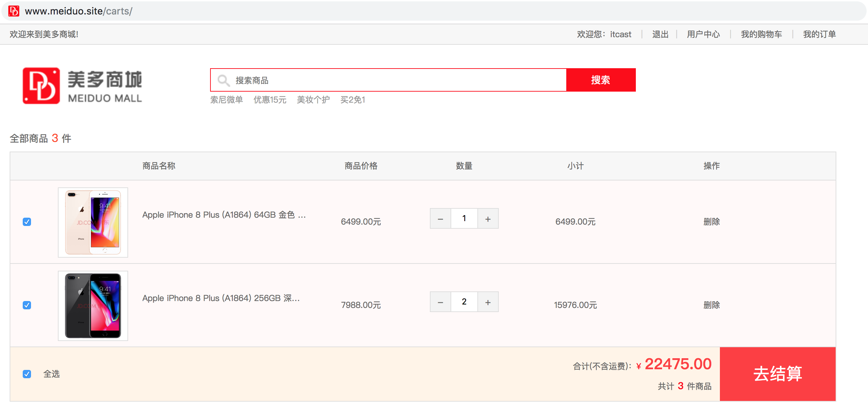Decrease quantity of 256GB iPhone
Viewport: 868px width, 403px height.
pos(440,302)
